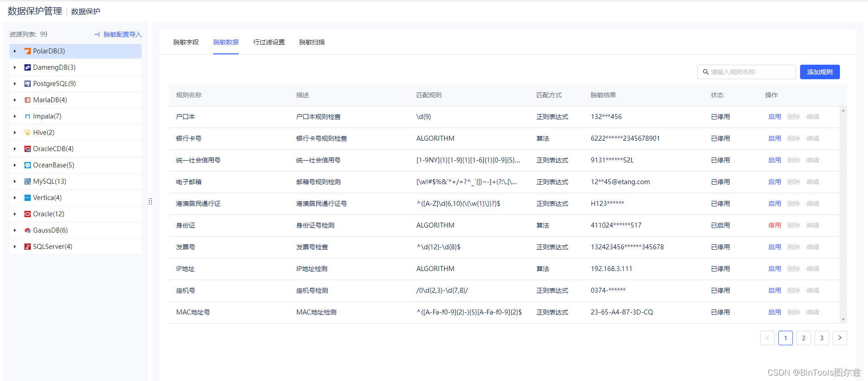Viewport: 868px width, 381px height.
Task: Click the 12**45@etang.com result cell
Action: coord(620,182)
